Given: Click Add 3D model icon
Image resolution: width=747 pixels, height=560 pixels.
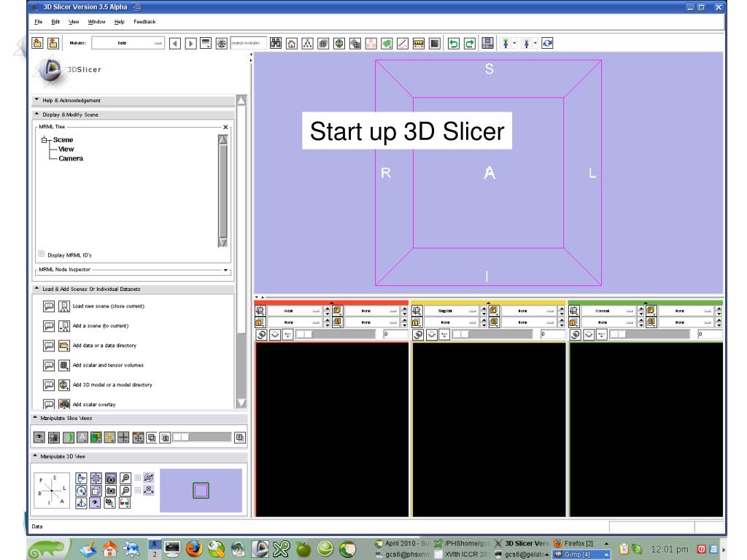Looking at the screenshot, I should pos(64,385).
